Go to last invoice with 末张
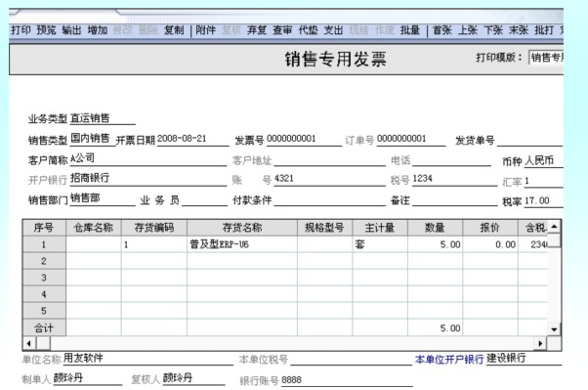The height and width of the screenshot is (390, 588). [519, 30]
